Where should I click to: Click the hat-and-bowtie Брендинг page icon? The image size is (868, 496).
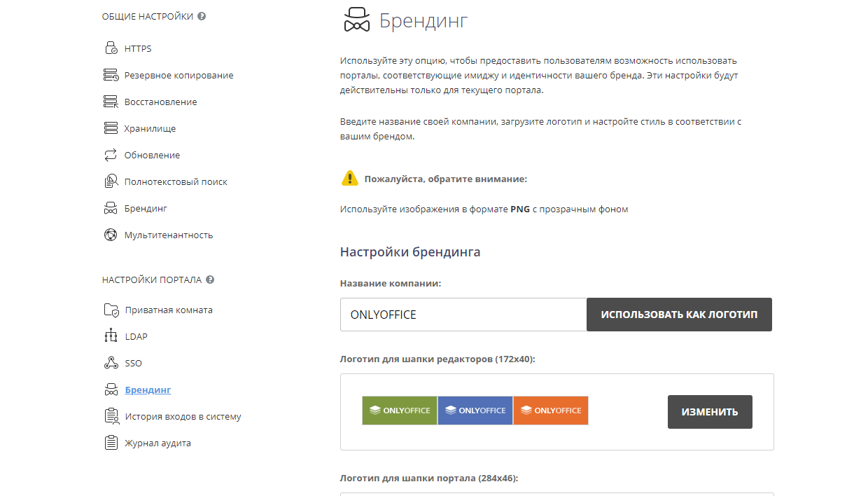(x=356, y=20)
